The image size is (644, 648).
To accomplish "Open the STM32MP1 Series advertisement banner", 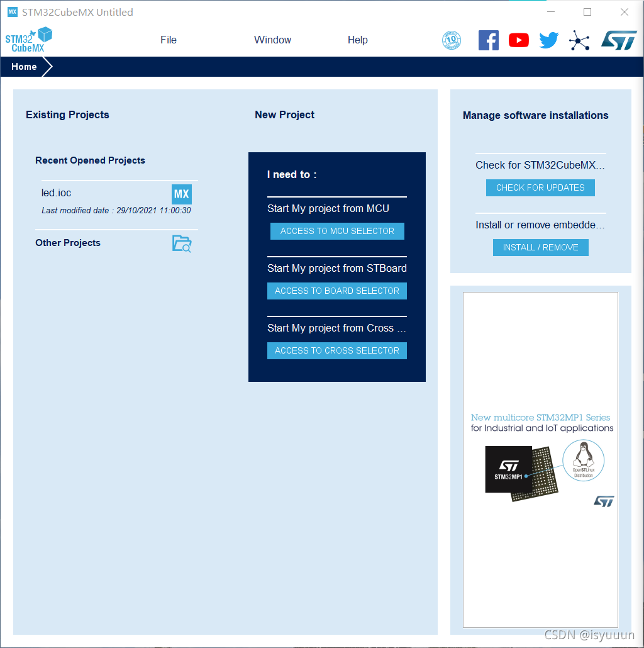I will (x=540, y=459).
